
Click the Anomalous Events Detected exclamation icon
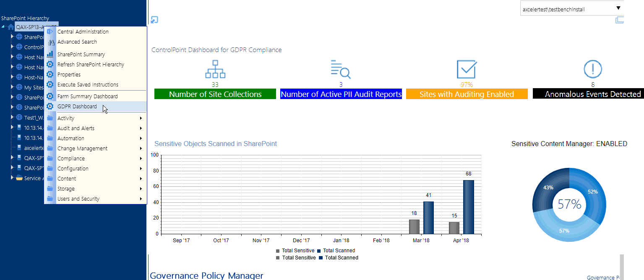593,70
